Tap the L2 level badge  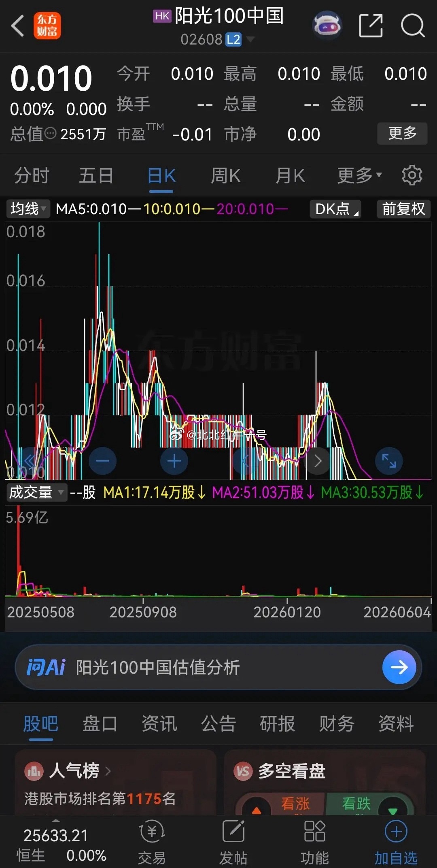pos(233,40)
